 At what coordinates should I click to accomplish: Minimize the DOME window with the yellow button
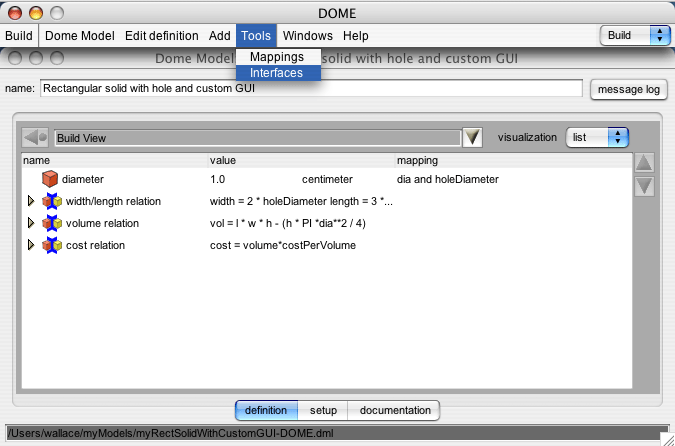[x=36, y=13]
